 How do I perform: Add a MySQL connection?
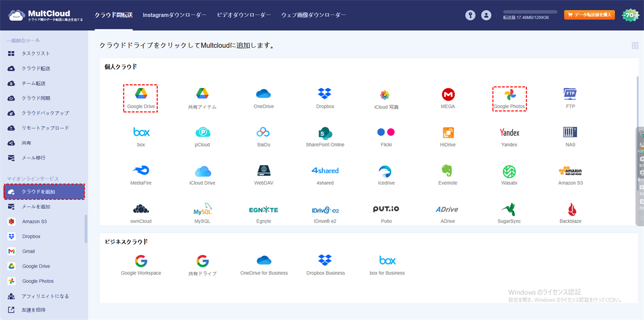click(x=202, y=213)
